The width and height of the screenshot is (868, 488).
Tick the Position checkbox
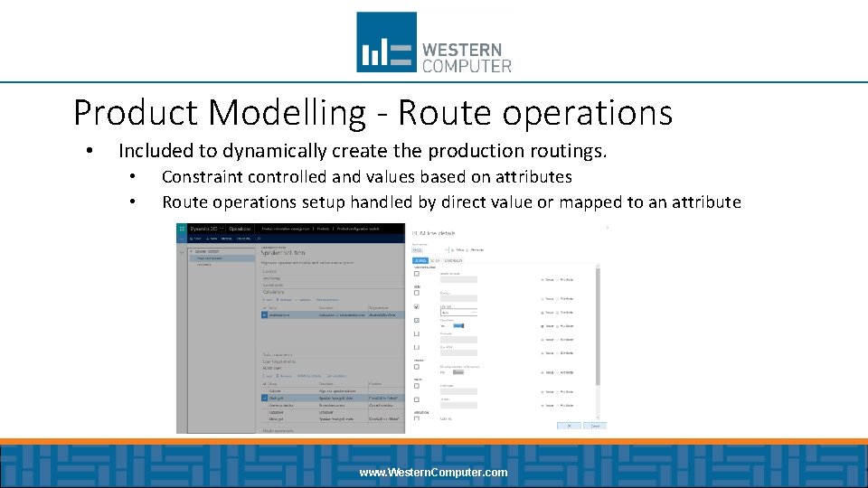pyautogui.click(x=417, y=293)
